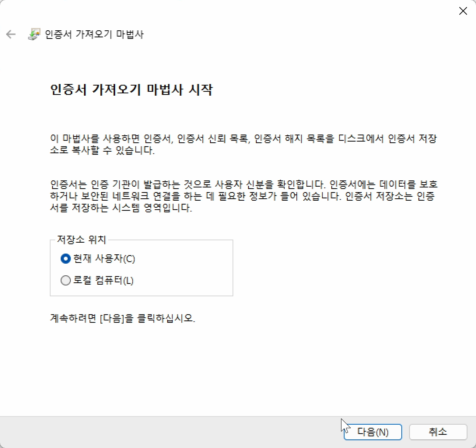Cancel the certificate import wizard
This screenshot has width=476, height=448.
438,432
